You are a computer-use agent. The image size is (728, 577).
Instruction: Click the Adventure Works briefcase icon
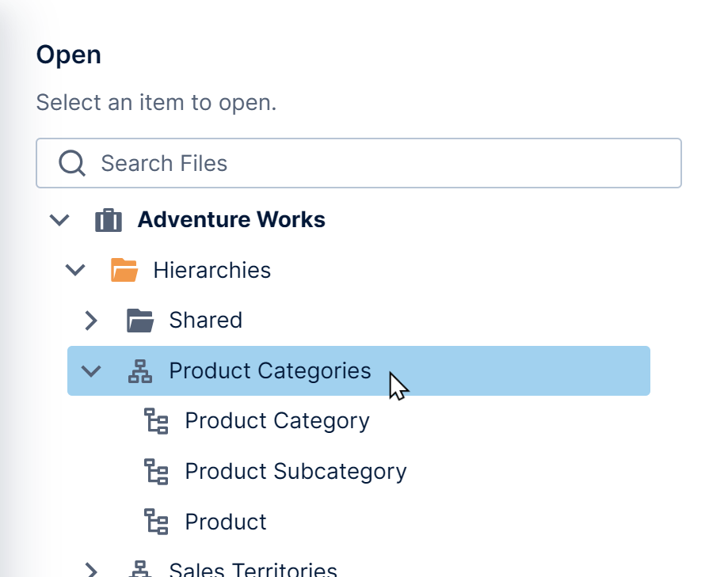(x=109, y=220)
